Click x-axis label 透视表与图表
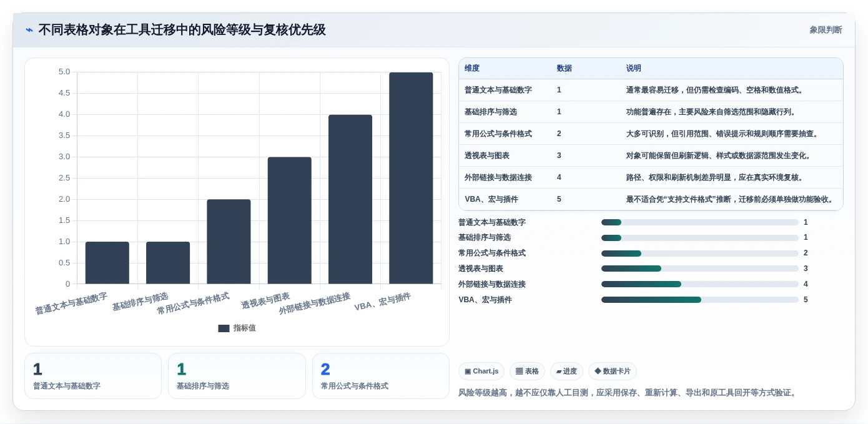868x424 pixels. pos(265,300)
